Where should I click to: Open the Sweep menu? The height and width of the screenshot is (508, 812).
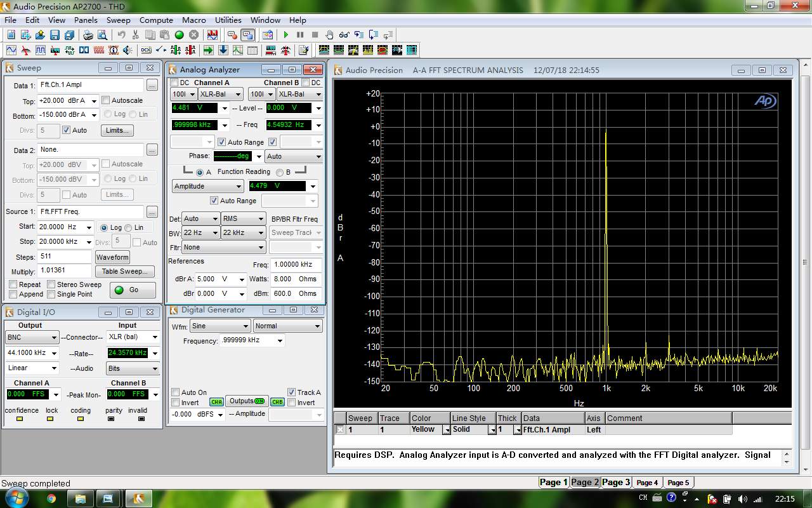(x=118, y=20)
